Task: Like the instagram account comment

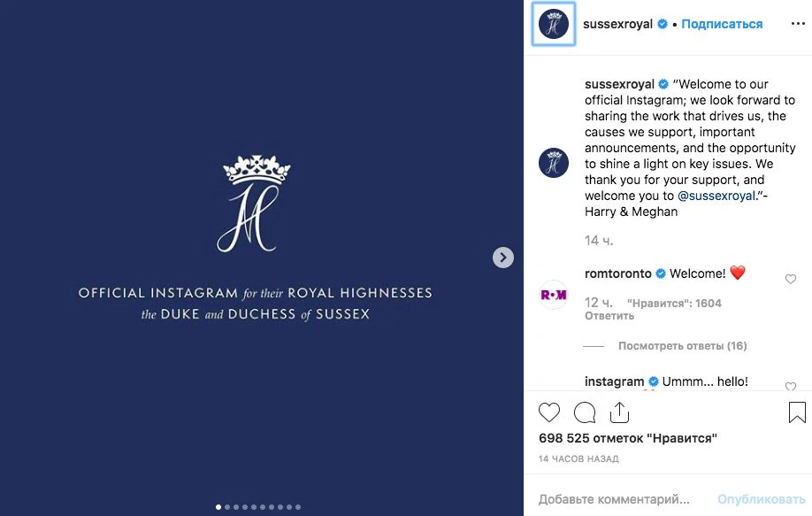Action: [x=791, y=386]
